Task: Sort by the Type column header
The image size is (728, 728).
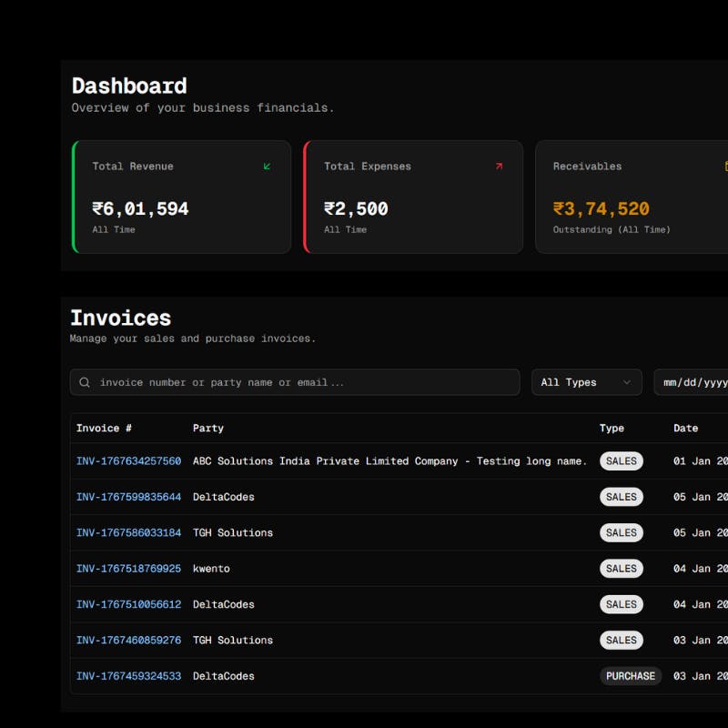Action: (x=612, y=428)
